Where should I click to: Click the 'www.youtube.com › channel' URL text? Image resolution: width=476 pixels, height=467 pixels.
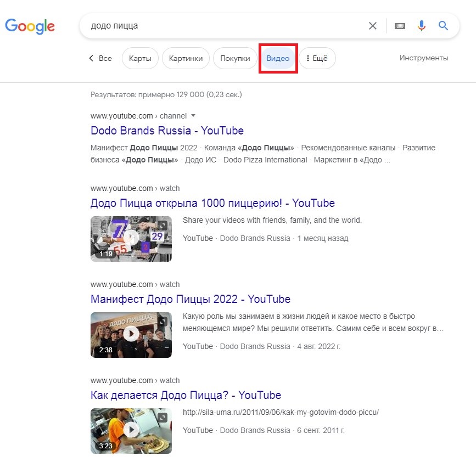click(138, 116)
